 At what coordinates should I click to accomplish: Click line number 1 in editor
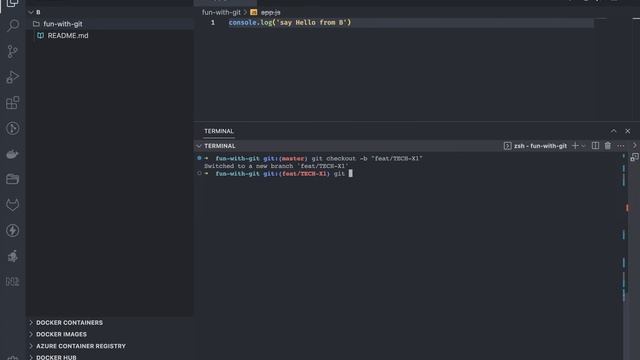coord(213,22)
